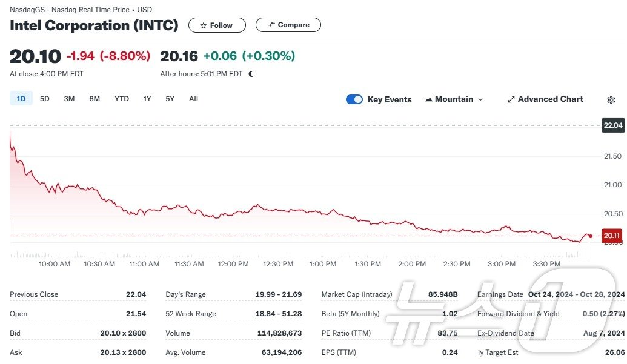Click the Ask value 20.13 x 2800
Image resolution: width=627 pixels, height=364 pixels.
coord(123,353)
